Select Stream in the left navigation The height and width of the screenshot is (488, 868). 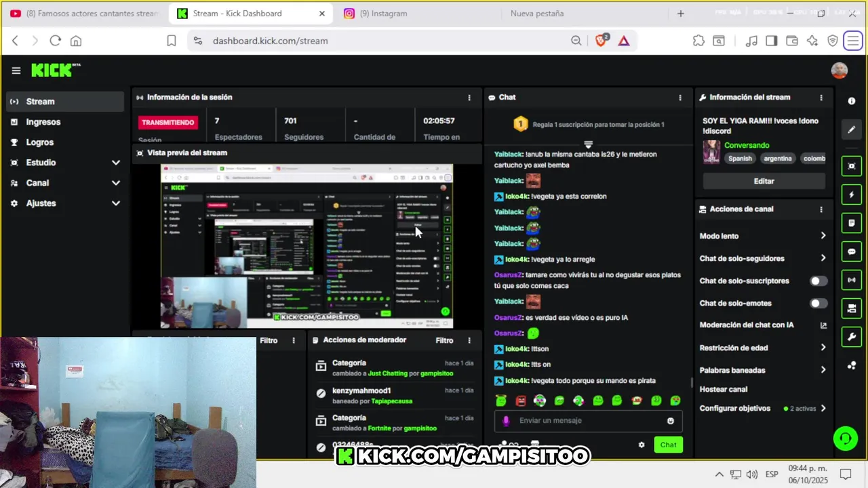click(66, 102)
